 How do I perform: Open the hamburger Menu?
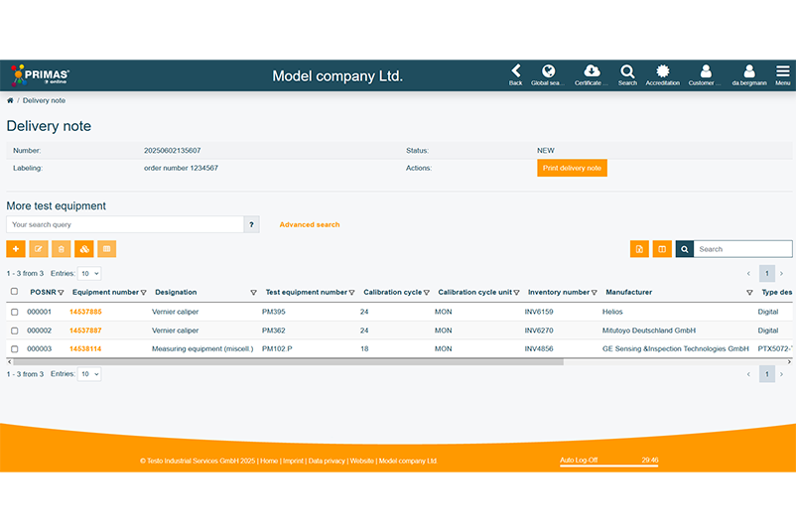tap(783, 71)
